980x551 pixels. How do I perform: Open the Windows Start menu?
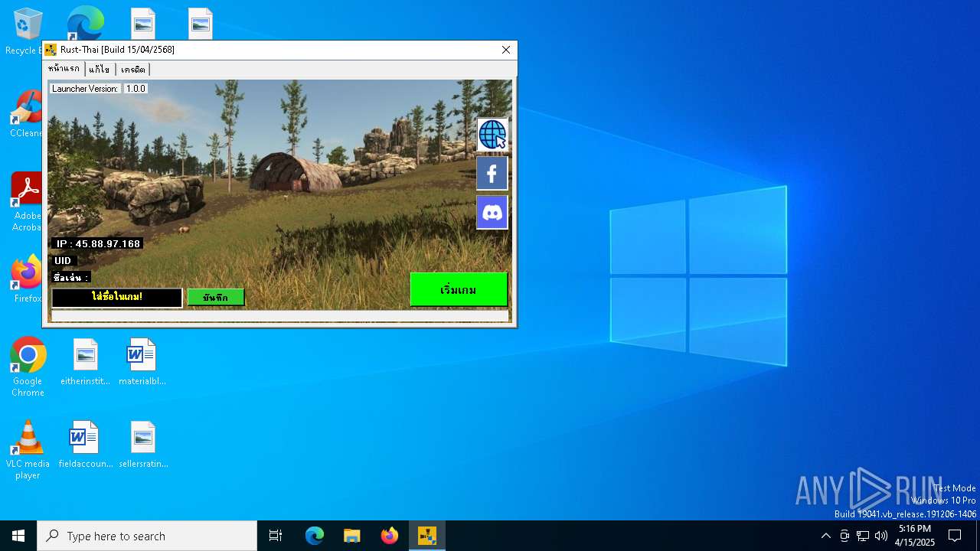(18, 536)
